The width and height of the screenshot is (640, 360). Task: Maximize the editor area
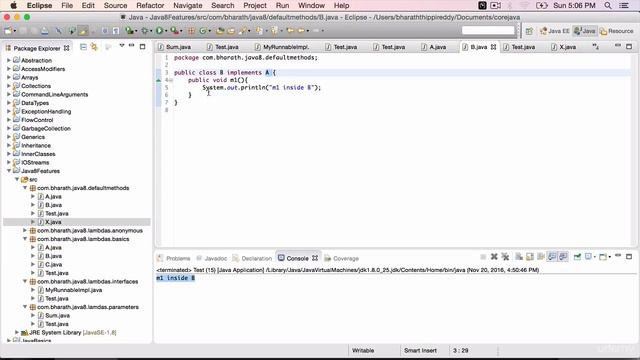click(x=629, y=47)
